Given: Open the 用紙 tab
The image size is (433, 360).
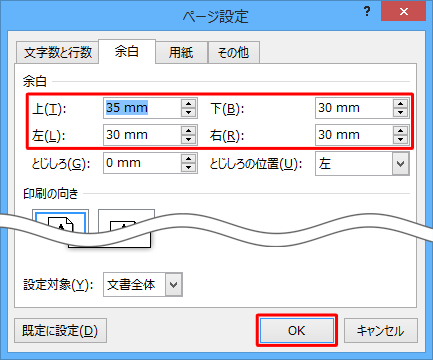Looking at the screenshot, I should (181, 52).
